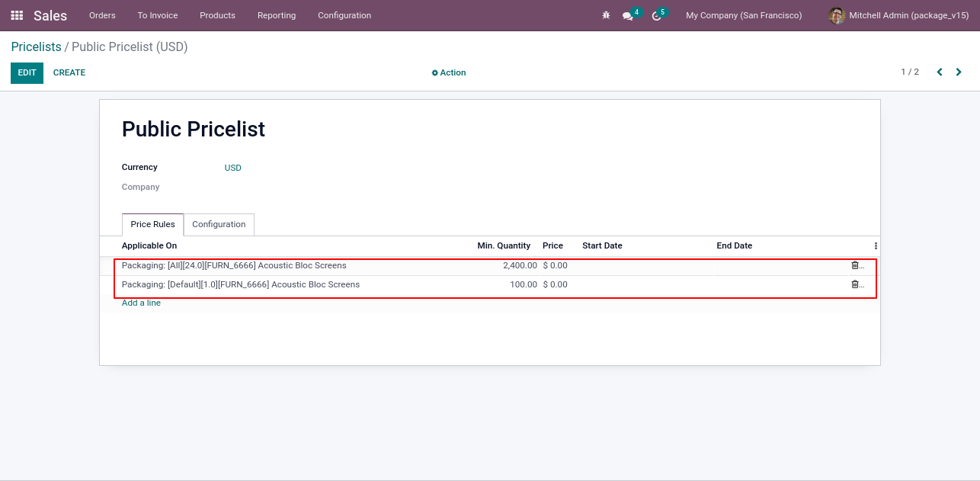Click the Public Pricelist heading
980x481 pixels.
coord(194,130)
